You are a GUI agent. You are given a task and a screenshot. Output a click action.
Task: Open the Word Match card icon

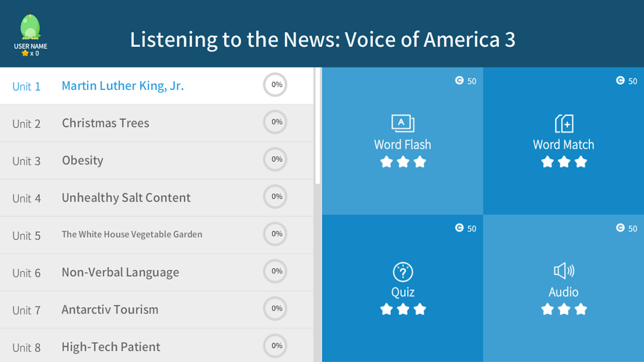(564, 123)
